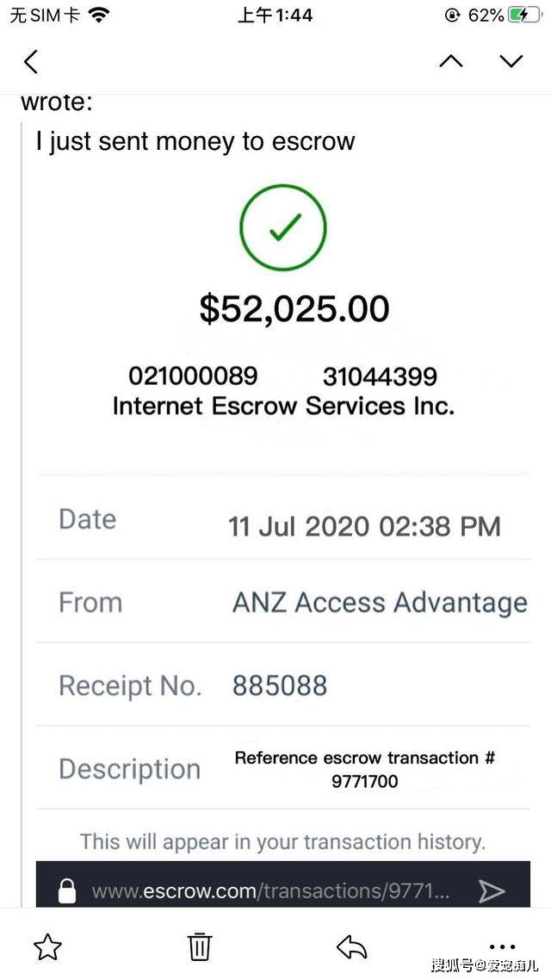
Task: Select the Date row 11 Jul 2020
Action: pyautogui.click(x=283, y=524)
